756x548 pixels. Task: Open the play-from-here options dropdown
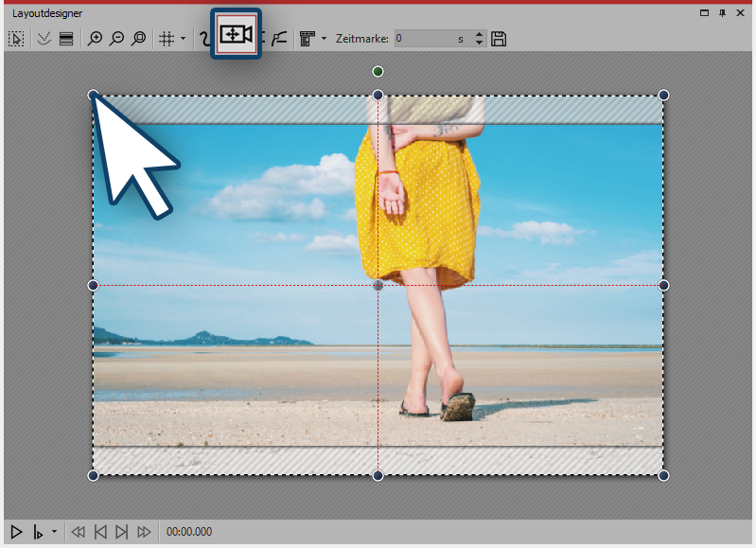coord(54,532)
